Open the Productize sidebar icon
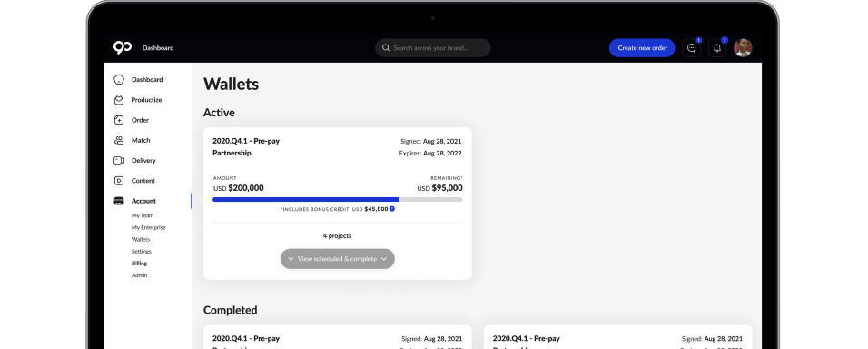This screenshot has width=868, height=349. click(x=118, y=100)
